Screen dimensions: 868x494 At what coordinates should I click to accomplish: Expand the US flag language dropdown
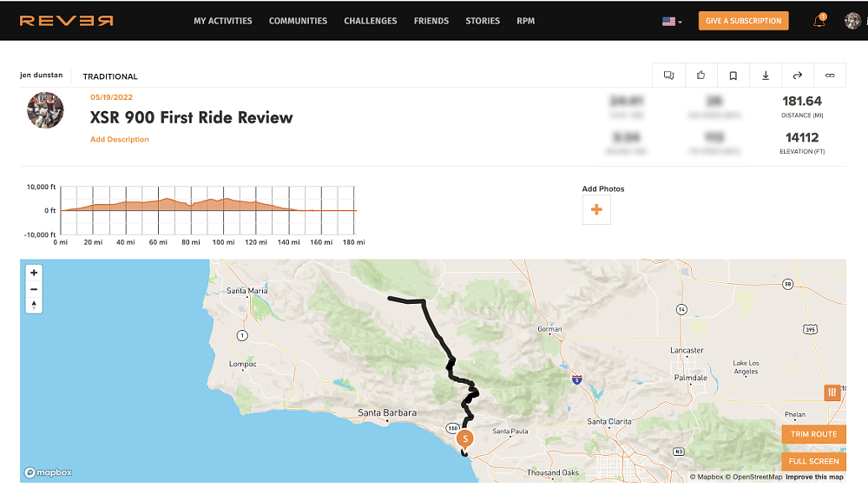pos(672,21)
